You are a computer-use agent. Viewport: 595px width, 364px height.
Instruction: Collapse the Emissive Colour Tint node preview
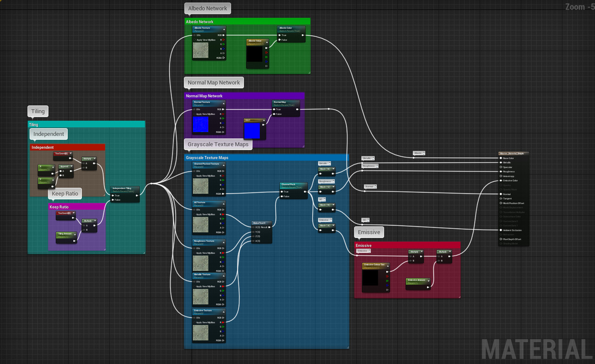tap(387, 266)
